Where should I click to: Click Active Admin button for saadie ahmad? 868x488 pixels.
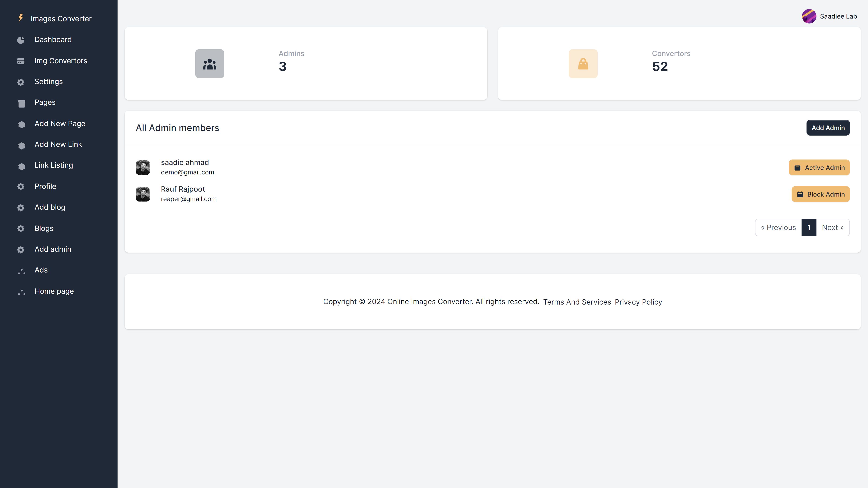click(x=819, y=168)
